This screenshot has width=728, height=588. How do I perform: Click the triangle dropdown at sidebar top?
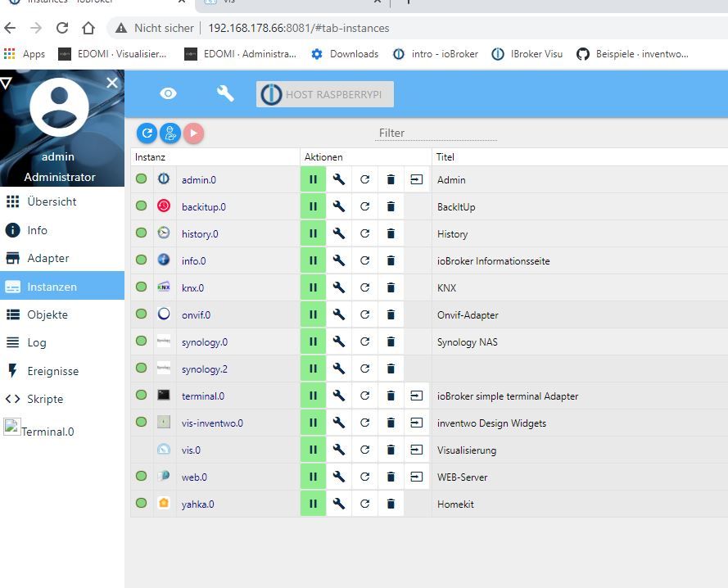(x=6, y=84)
